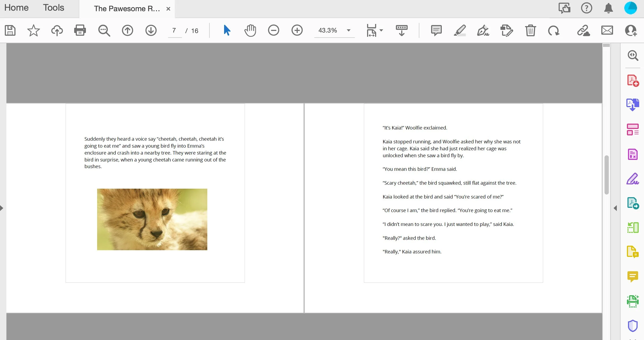Open the Highlight text tool
This screenshot has height=340, width=644.
[460, 30]
